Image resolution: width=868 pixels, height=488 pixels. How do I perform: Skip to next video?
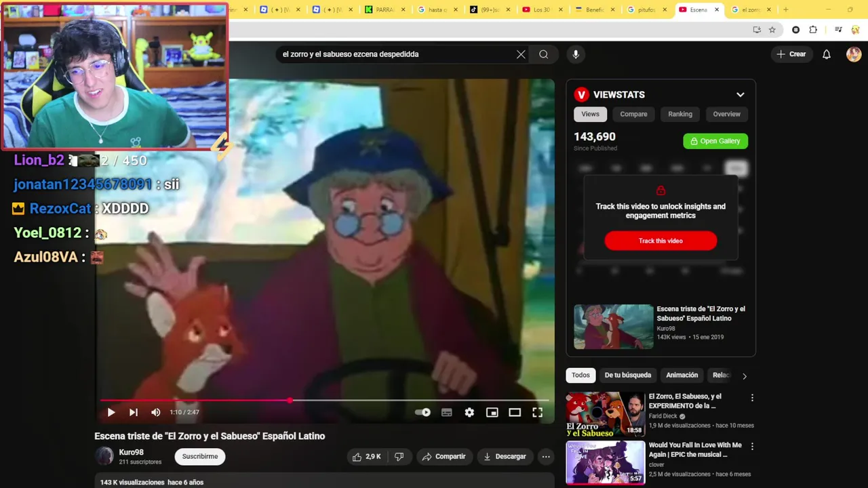pos(134,412)
